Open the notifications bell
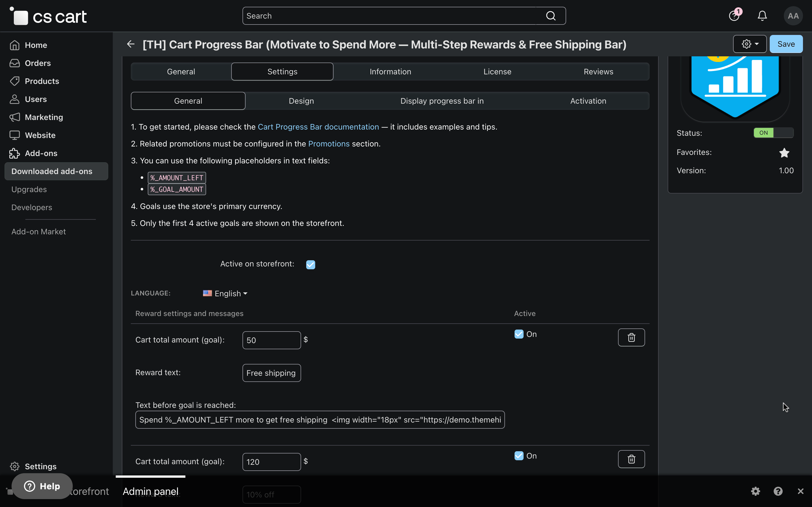This screenshot has width=812, height=507. coord(762,16)
